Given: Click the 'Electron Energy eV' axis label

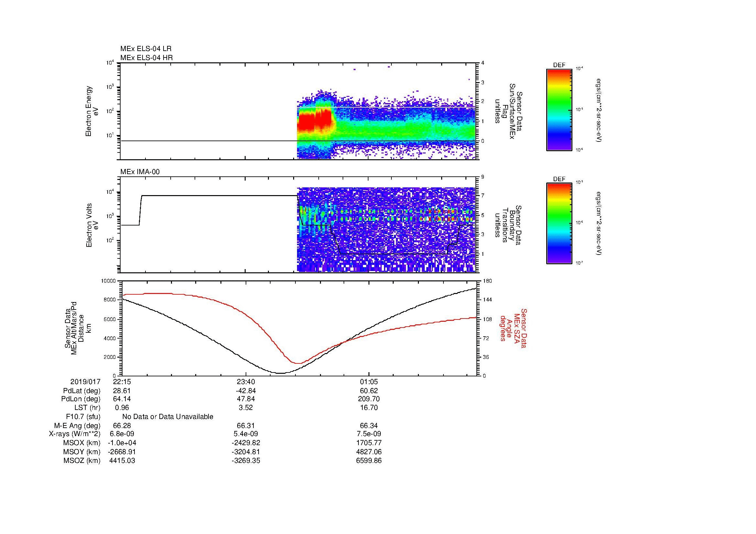Looking at the screenshot, I should [x=92, y=111].
